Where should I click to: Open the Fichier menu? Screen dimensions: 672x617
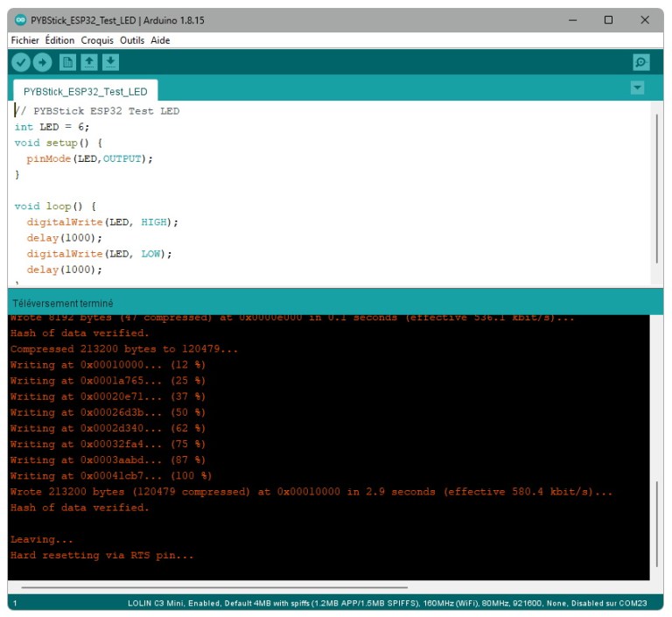[x=24, y=40]
